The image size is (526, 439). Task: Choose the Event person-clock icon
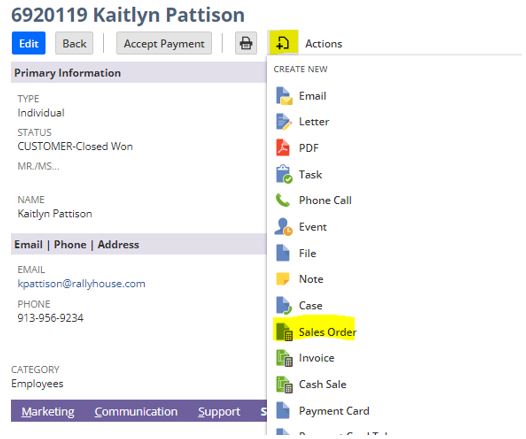click(283, 227)
